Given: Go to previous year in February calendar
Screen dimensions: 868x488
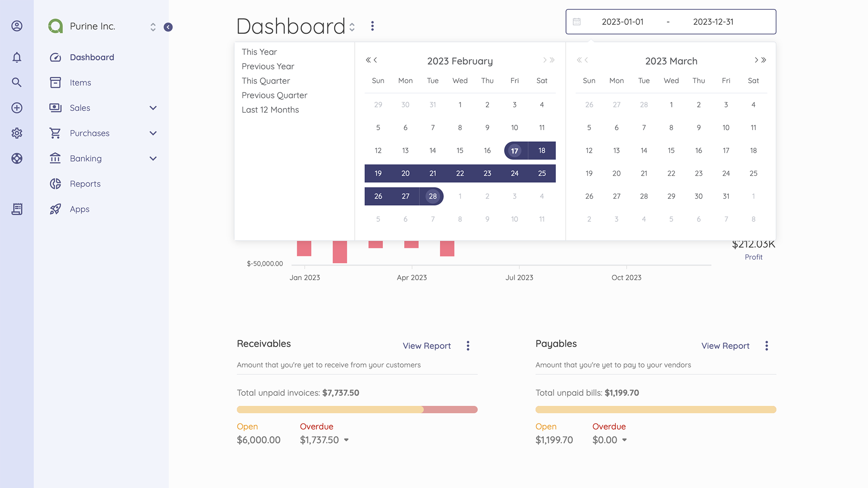Looking at the screenshot, I should tap(368, 60).
